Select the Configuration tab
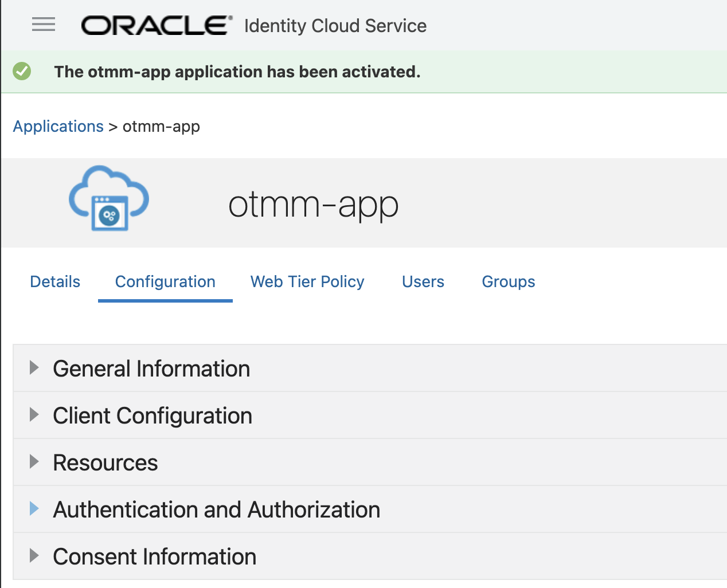Image resolution: width=727 pixels, height=588 pixels. coord(165,282)
